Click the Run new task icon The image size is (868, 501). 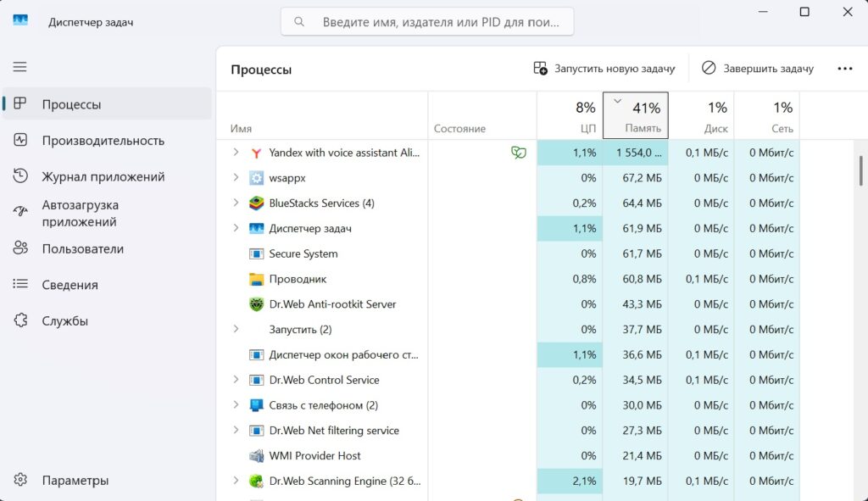coord(540,68)
